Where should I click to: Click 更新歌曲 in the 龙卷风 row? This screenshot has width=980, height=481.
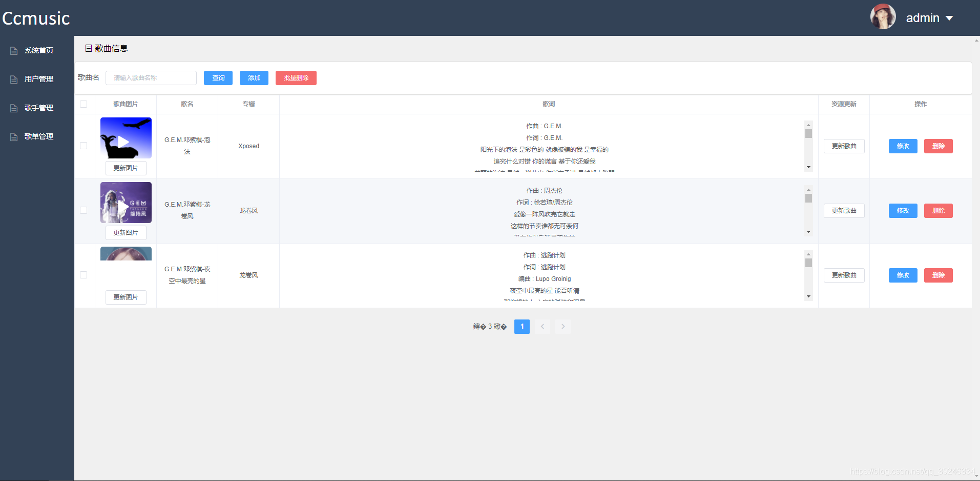[844, 211]
